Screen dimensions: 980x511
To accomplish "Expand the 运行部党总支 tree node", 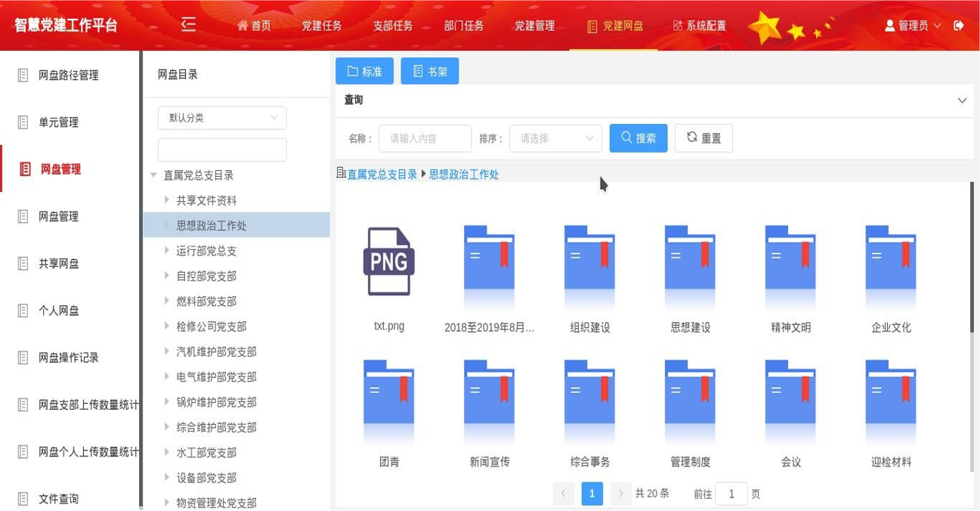I will 166,250.
